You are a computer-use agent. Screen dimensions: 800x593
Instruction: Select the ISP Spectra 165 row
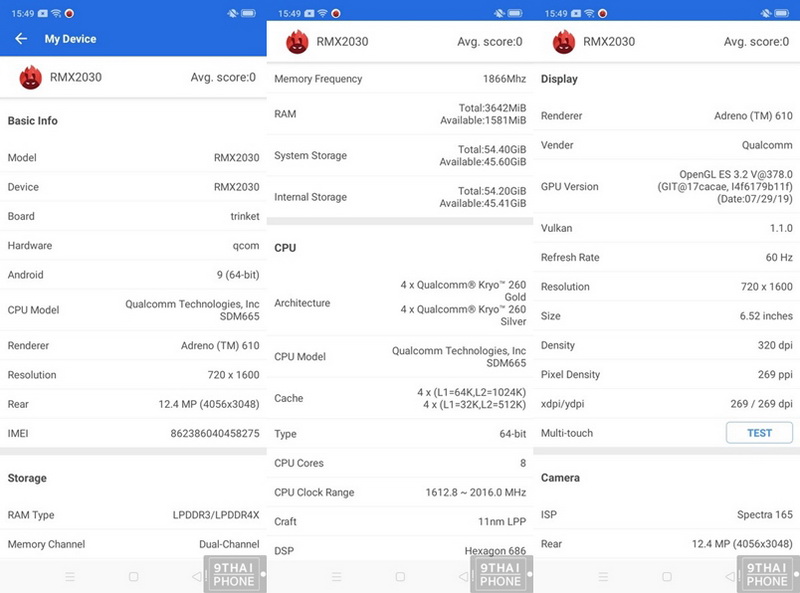pos(667,514)
